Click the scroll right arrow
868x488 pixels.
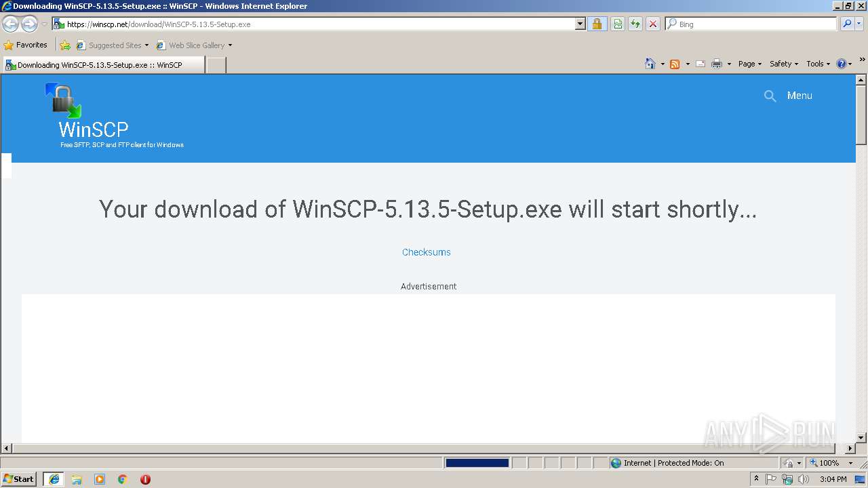(x=850, y=449)
